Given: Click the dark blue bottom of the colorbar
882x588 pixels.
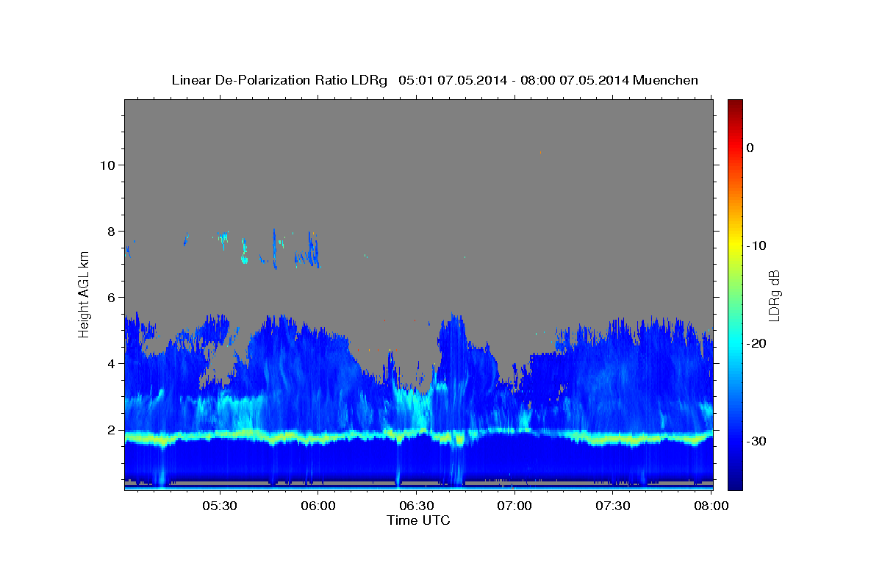Looking at the screenshot, I should point(735,484).
